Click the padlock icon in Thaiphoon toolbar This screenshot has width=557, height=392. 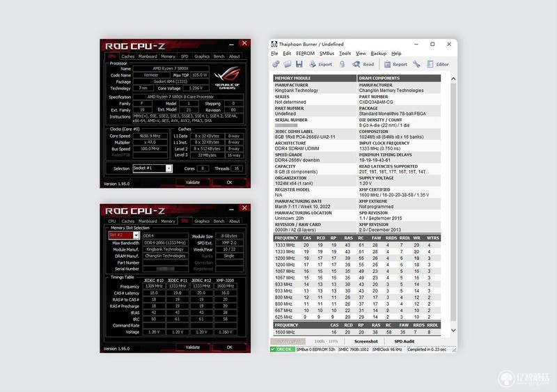pos(342,64)
